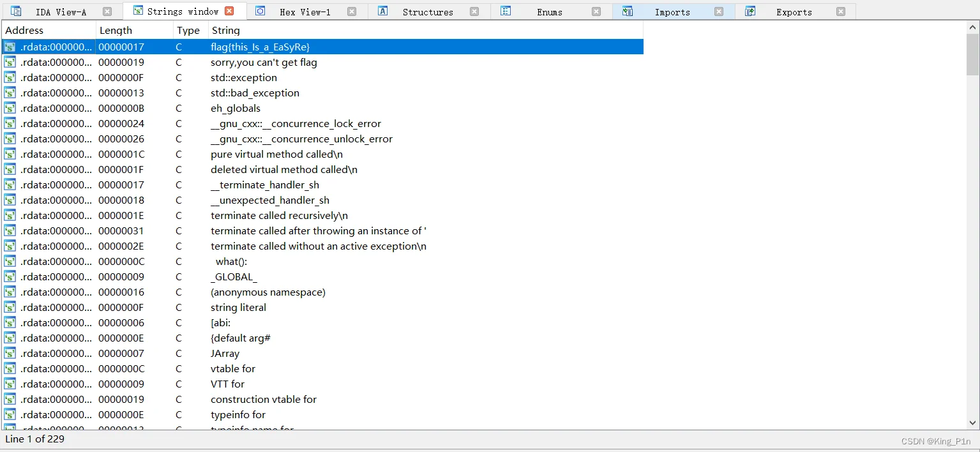Sort by the Type column header

(x=188, y=31)
